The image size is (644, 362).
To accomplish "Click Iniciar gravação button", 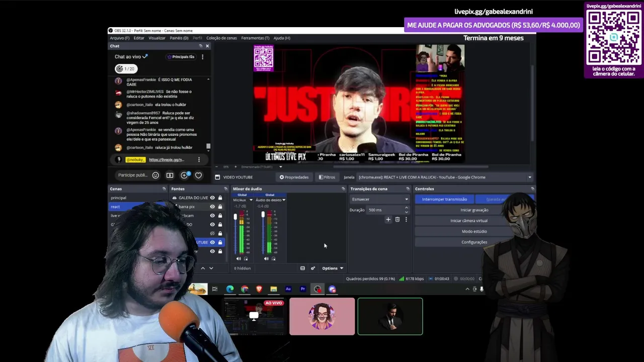I will [x=474, y=210].
